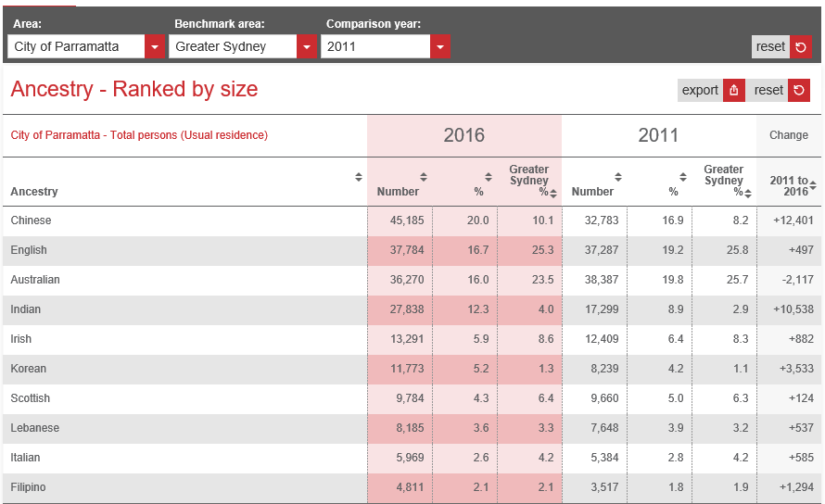
Task: Sort by Ancestry column arrows
Action: point(359,177)
